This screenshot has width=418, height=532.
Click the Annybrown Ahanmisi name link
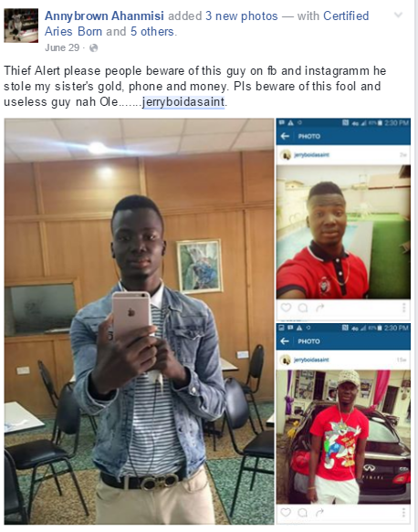pos(104,16)
